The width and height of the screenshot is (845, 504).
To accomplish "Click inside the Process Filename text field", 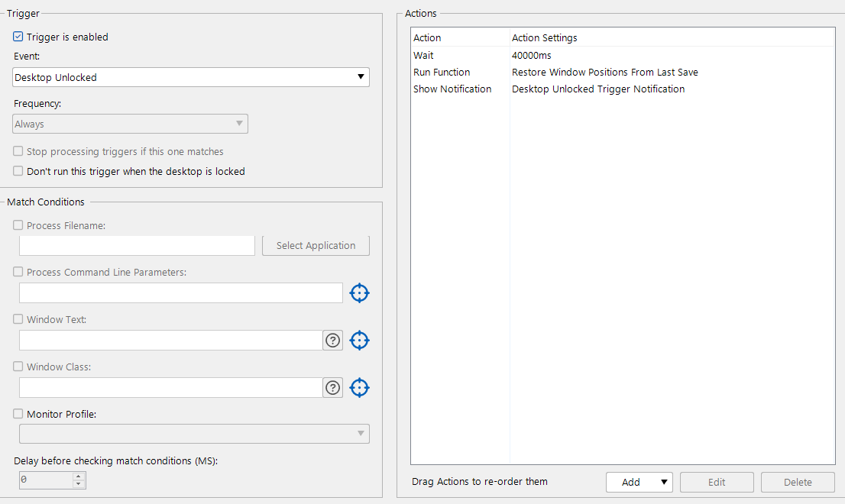I will click(137, 246).
